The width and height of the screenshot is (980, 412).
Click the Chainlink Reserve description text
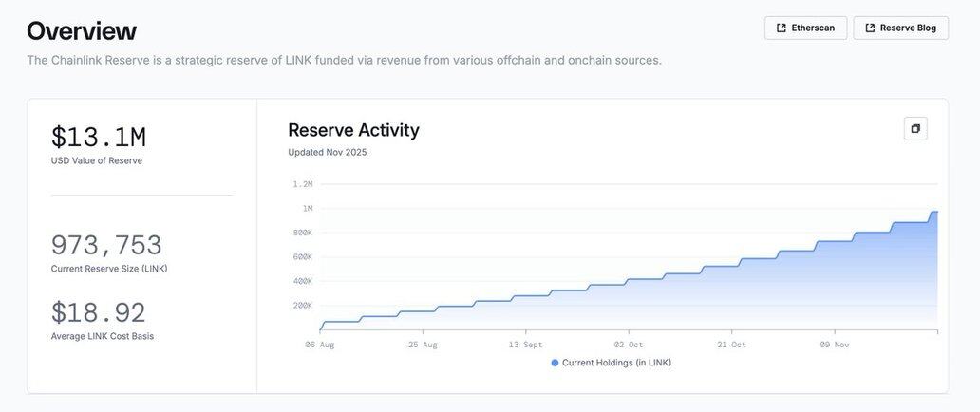tap(344, 60)
